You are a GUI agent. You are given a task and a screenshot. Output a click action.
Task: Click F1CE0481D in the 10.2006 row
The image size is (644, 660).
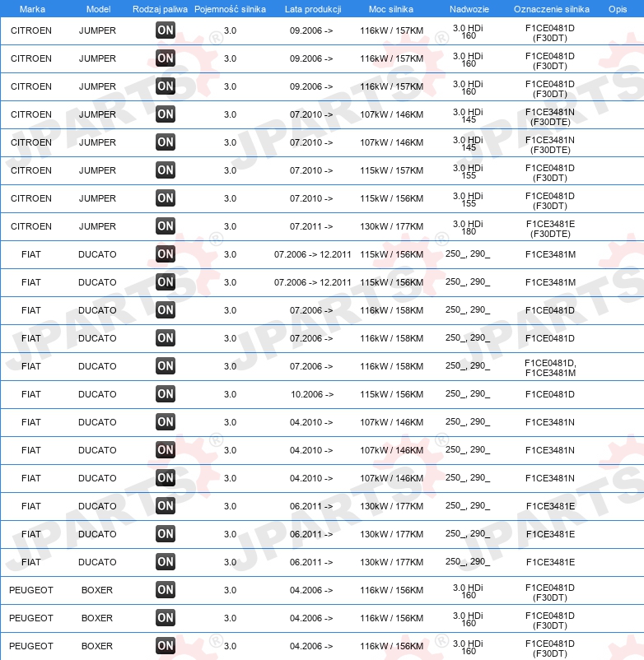tap(550, 394)
